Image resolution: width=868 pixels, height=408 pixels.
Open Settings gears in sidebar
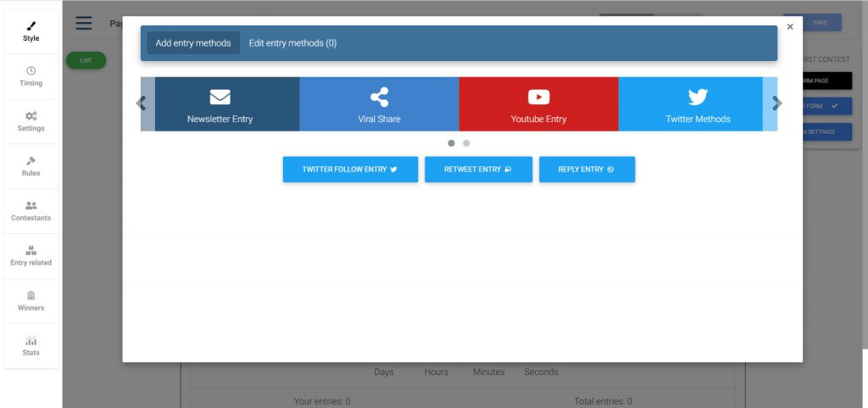coord(31,121)
